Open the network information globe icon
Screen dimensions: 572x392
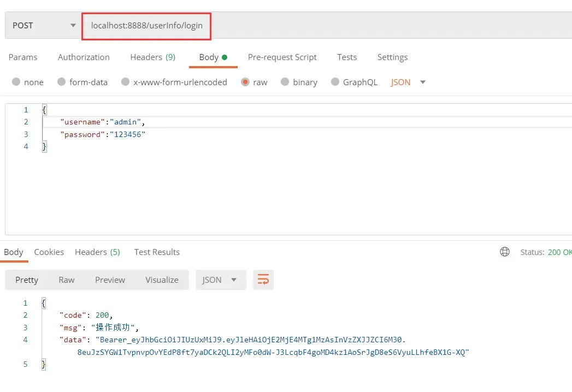click(x=504, y=252)
